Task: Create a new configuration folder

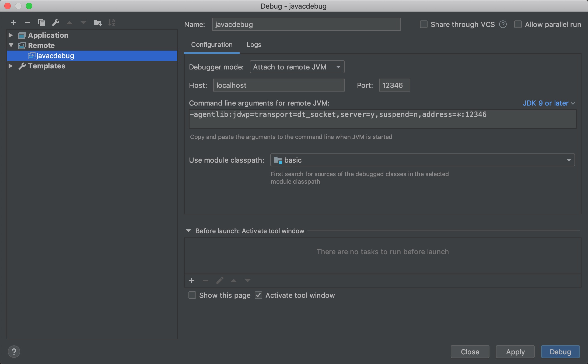Action: click(97, 23)
